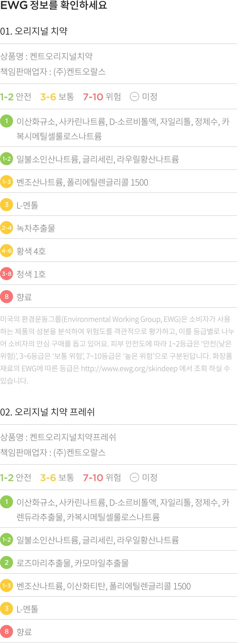Click 상품명 : 켄트오리지널치약프레쉬 text

(58, 437)
